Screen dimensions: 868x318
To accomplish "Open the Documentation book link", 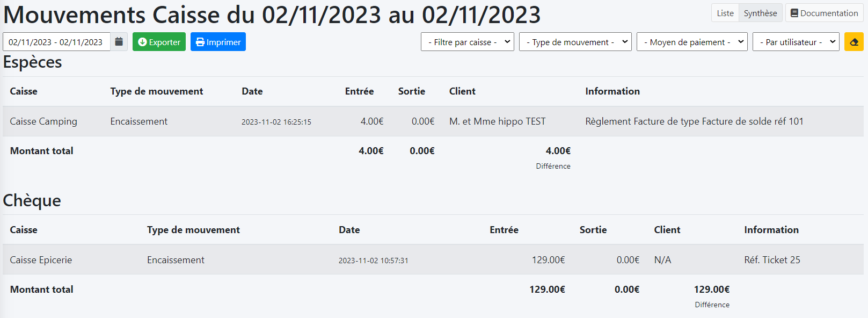I will pyautogui.click(x=824, y=13).
